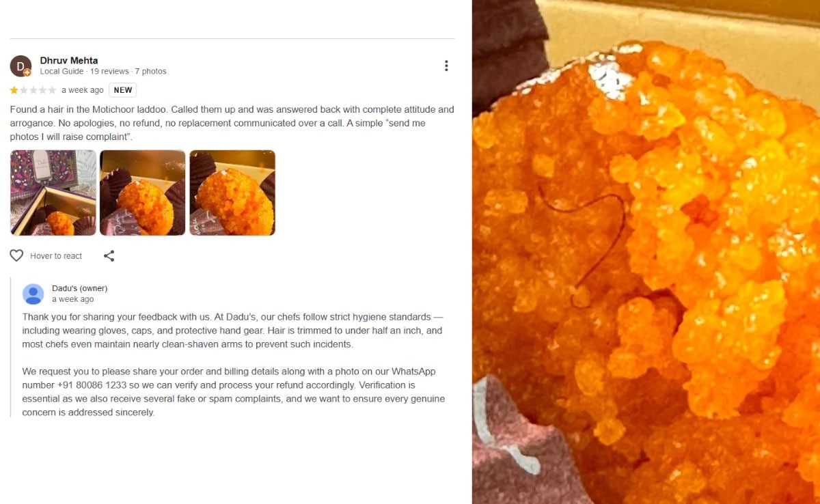Click the Dadu's (owner) name

click(80, 288)
